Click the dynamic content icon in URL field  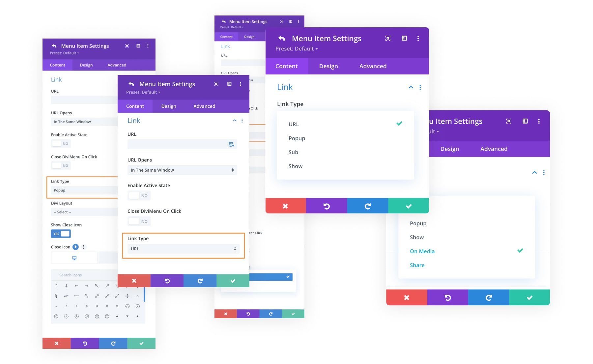(x=231, y=144)
